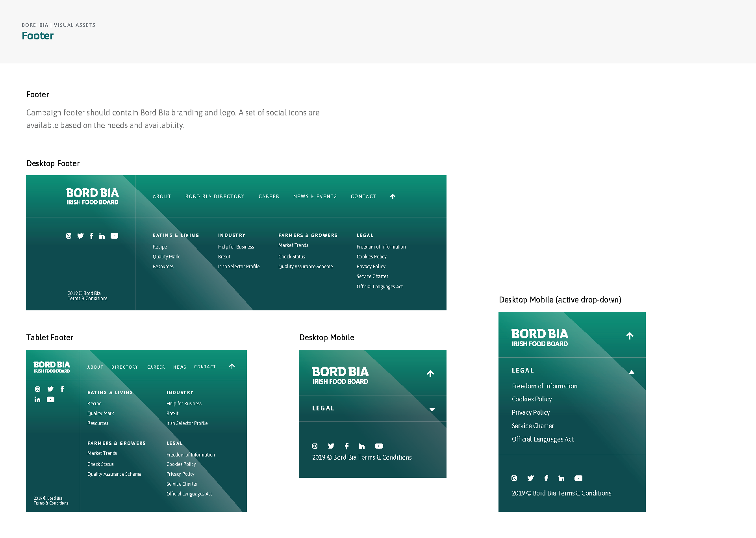The height and width of the screenshot is (538, 756).
Task: Click LinkedIn icon in active drop-down mobile footer
Action: (x=561, y=478)
